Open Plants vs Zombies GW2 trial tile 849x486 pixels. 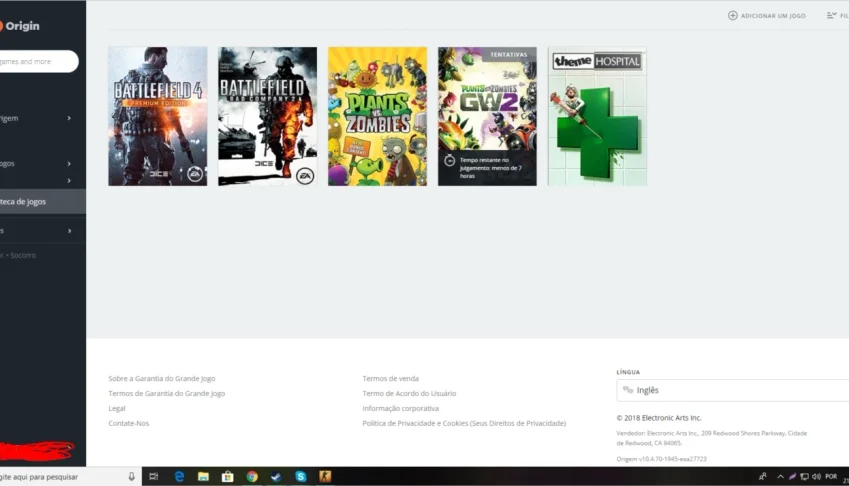(487, 116)
